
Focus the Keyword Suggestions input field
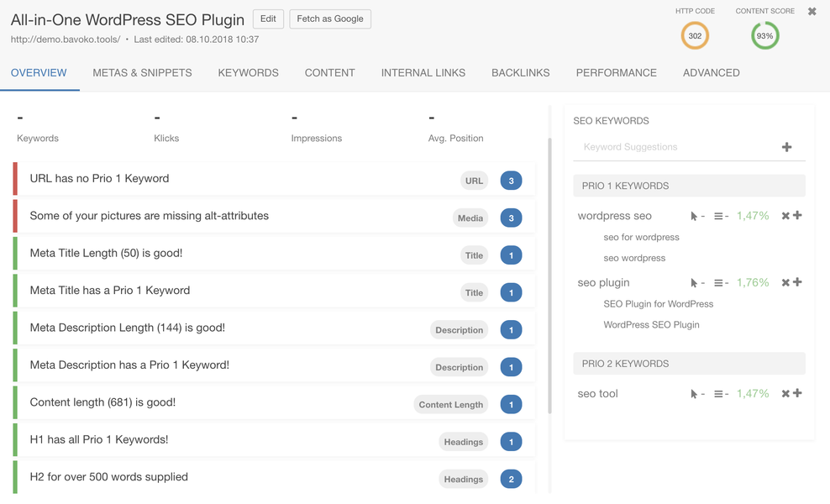point(678,147)
